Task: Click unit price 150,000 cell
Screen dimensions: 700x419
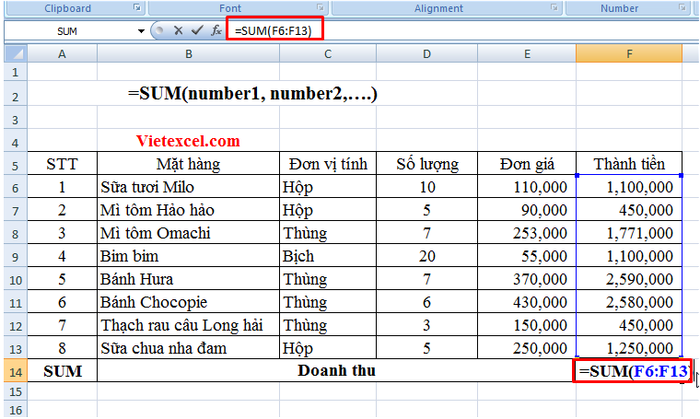Action: (x=527, y=325)
